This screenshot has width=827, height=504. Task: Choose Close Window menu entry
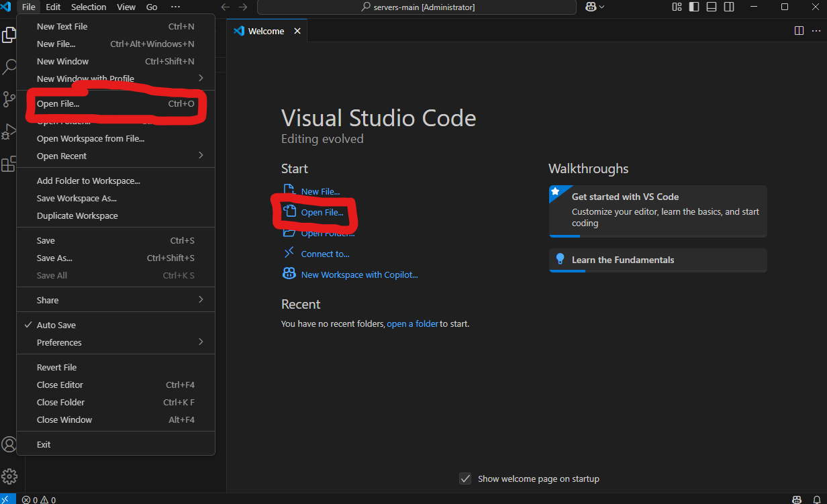[x=115, y=419]
